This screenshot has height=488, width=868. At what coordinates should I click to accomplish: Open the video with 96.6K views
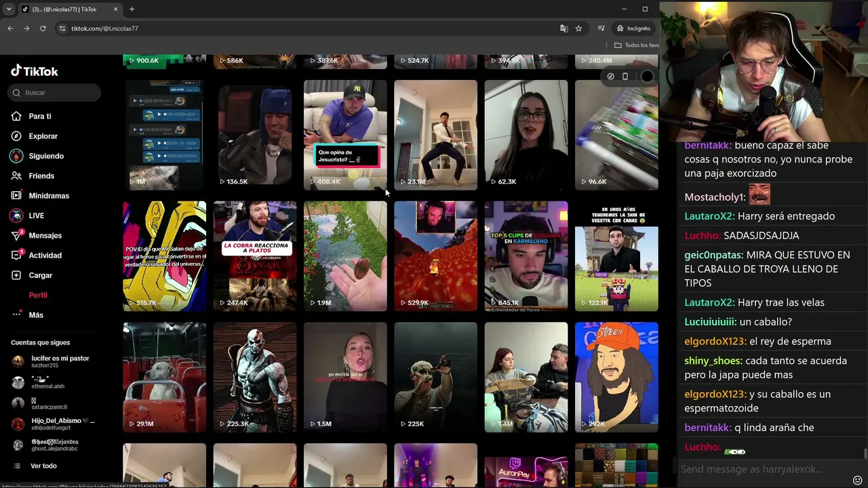616,135
